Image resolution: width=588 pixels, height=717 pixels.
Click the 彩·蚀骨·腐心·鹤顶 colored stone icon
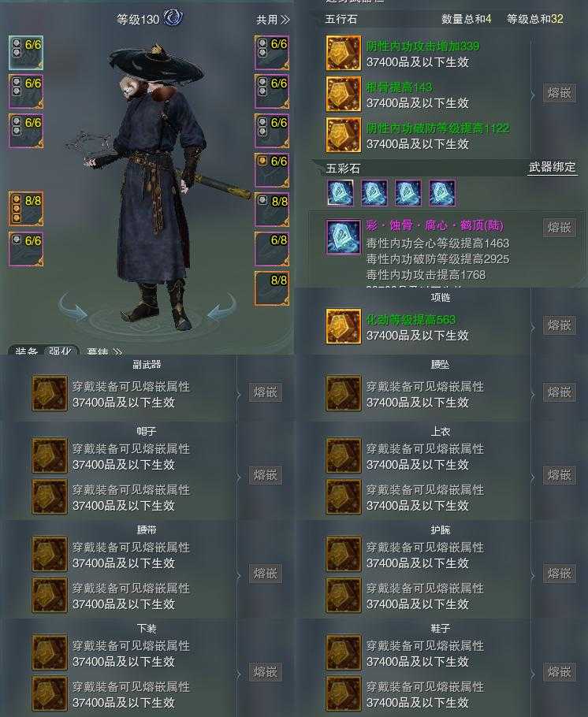tap(343, 237)
